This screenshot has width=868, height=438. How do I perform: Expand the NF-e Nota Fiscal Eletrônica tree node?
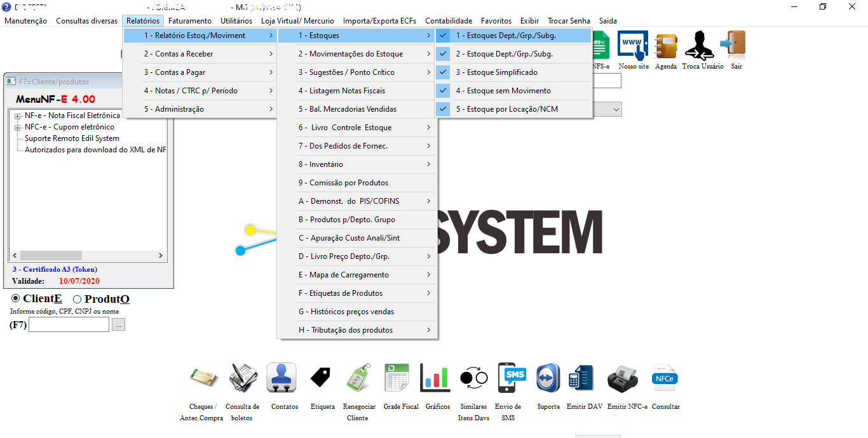point(17,116)
